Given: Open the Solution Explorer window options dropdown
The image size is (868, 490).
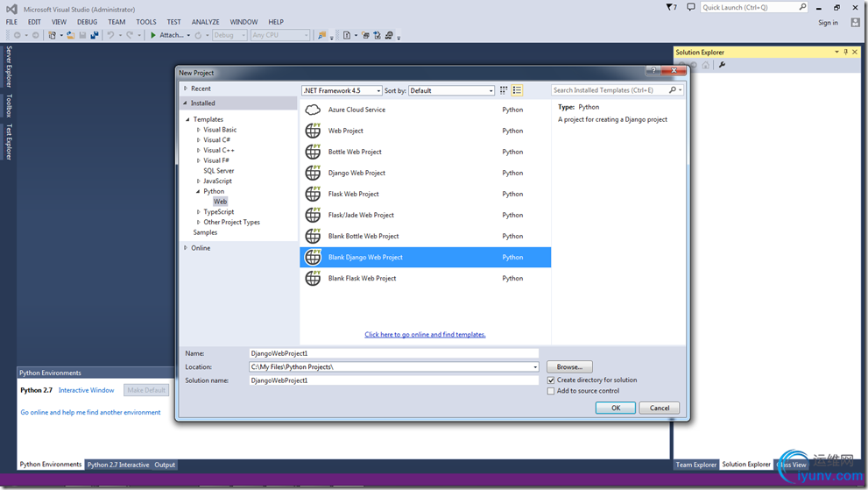Looking at the screenshot, I should click(836, 52).
